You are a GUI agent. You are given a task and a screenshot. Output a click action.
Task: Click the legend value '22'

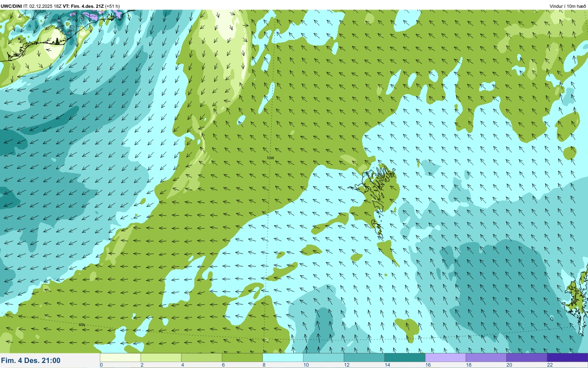point(550,365)
